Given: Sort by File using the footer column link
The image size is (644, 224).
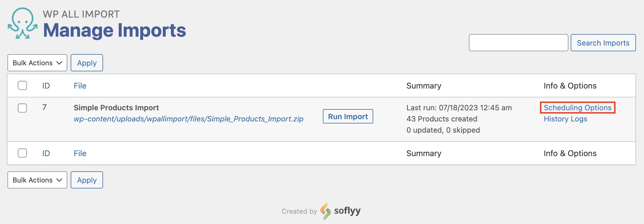Looking at the screenshot, I should [80, 153].
